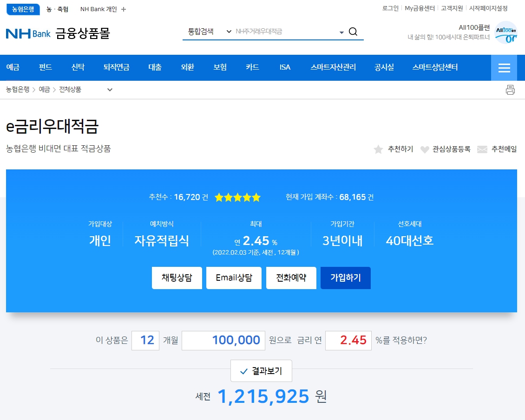Click the e금리우대적금 product title
The height and width of the screenshot is (420, 525).
(52, 126)
